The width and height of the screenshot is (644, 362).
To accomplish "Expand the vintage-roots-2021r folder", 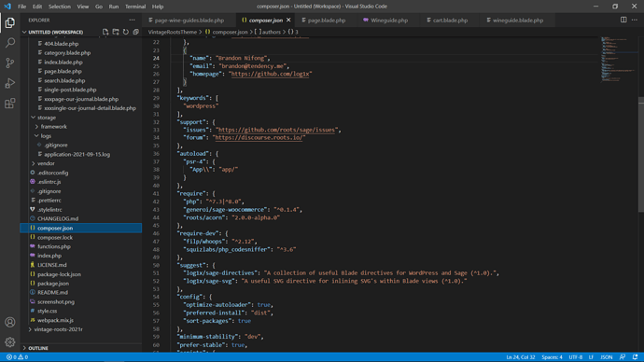I will point(58,329).
